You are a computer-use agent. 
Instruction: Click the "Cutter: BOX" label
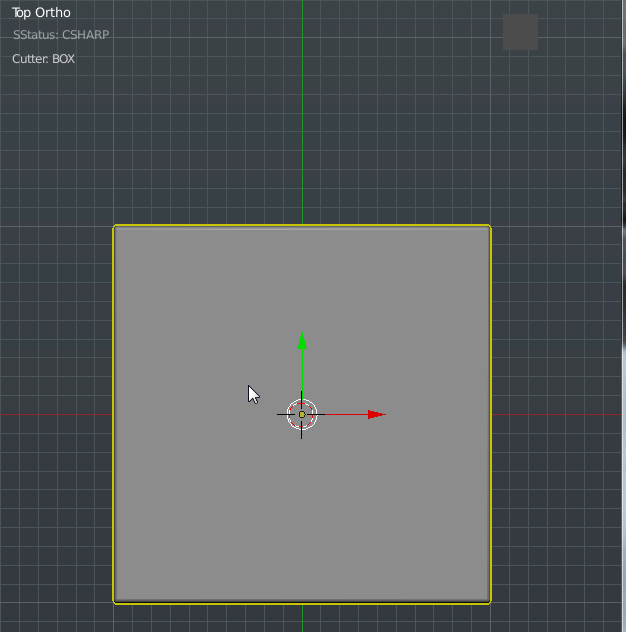coord(43,59)
